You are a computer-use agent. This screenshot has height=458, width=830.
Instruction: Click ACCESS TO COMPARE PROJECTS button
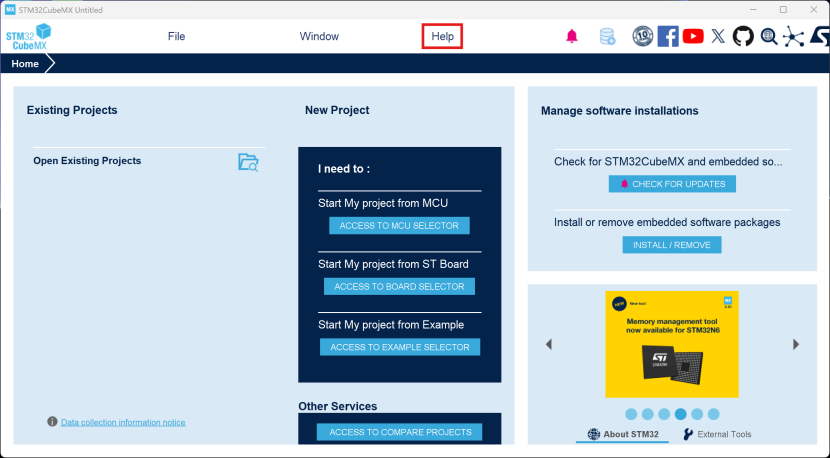pyautogui.click(x=400, y=432)
